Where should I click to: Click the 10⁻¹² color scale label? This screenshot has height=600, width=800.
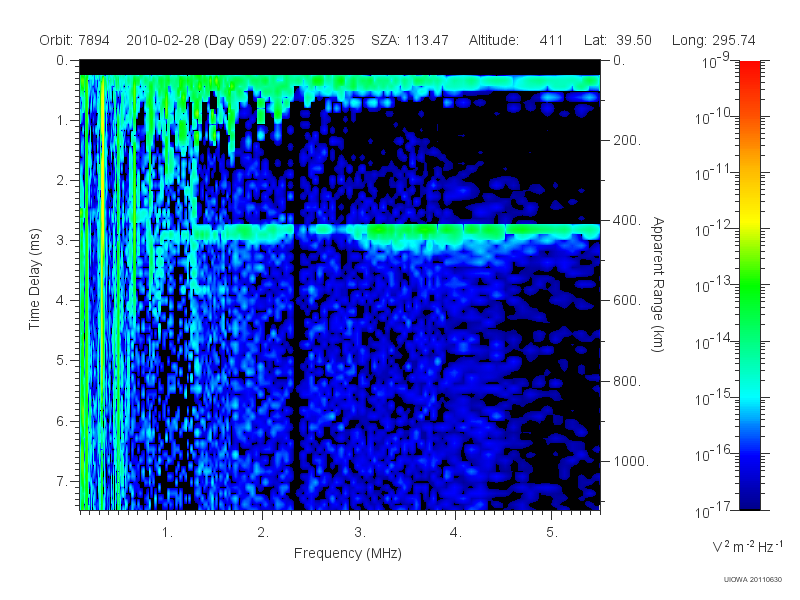(713, 230)
